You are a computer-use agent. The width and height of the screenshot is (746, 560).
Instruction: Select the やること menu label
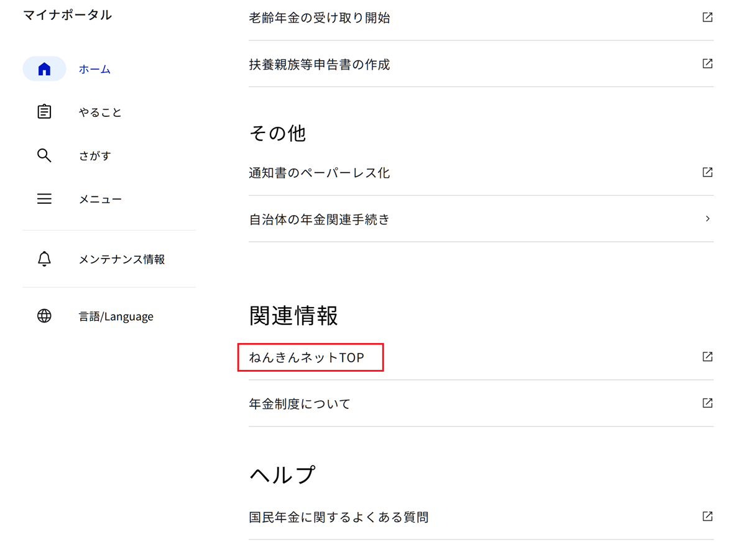pyautogui.click(x=100, y=112)
